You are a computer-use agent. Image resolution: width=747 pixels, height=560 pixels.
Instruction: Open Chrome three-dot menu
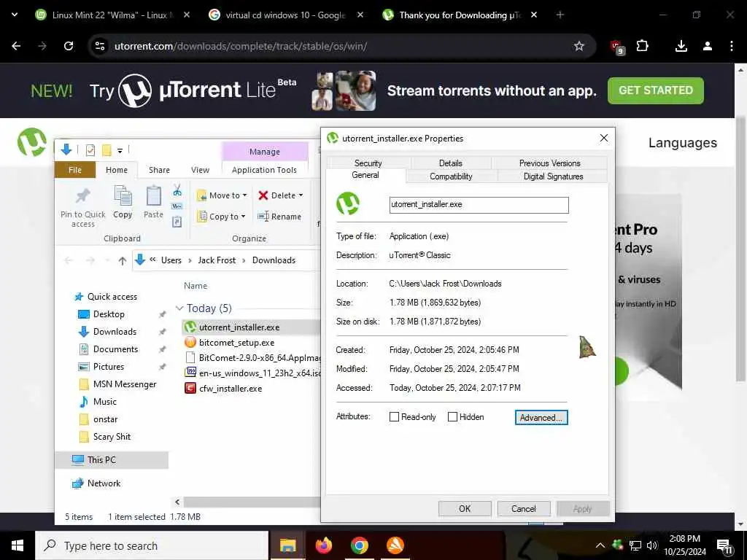pos(731,46)
